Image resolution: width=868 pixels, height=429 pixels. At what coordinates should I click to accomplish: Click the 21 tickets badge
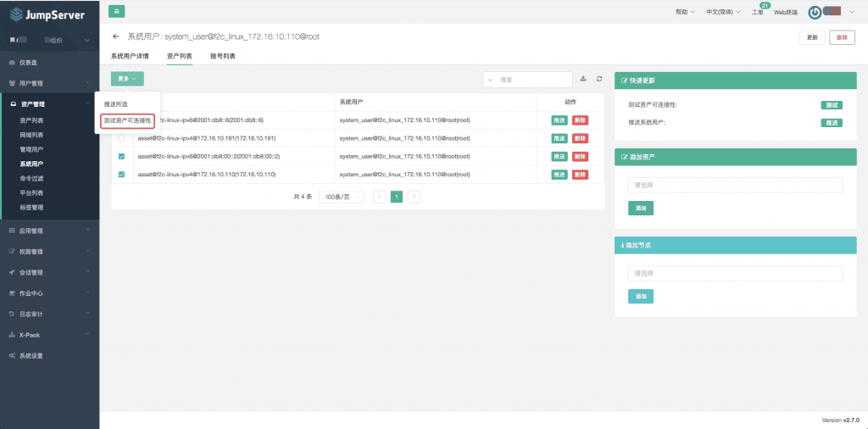click(x=765, y=6)
